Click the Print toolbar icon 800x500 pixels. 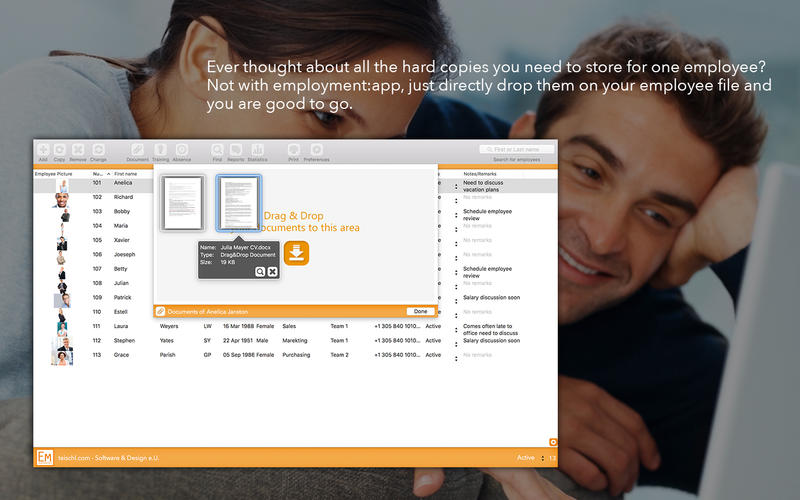pos(293,149)
